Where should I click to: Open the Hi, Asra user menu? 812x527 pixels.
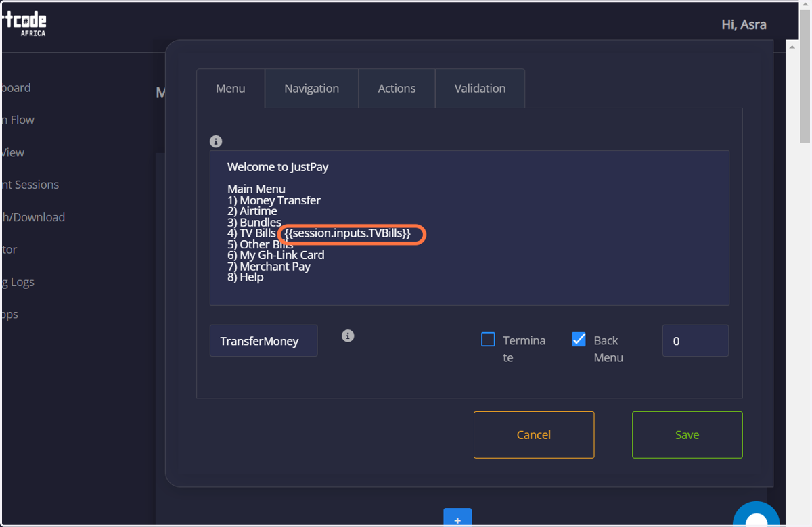click(744, 25)
